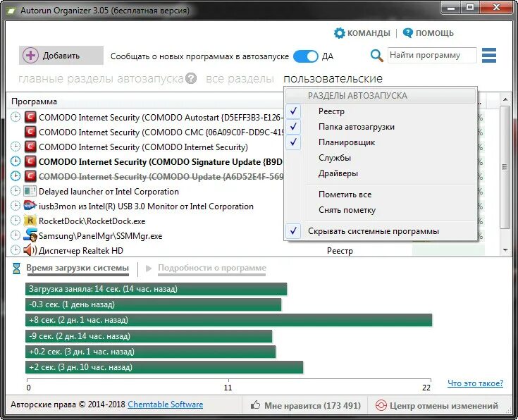This screenshot has height=420, width=518.
Task: Click the +8 сек. boot time bar
Action: [x=228, y=320]
